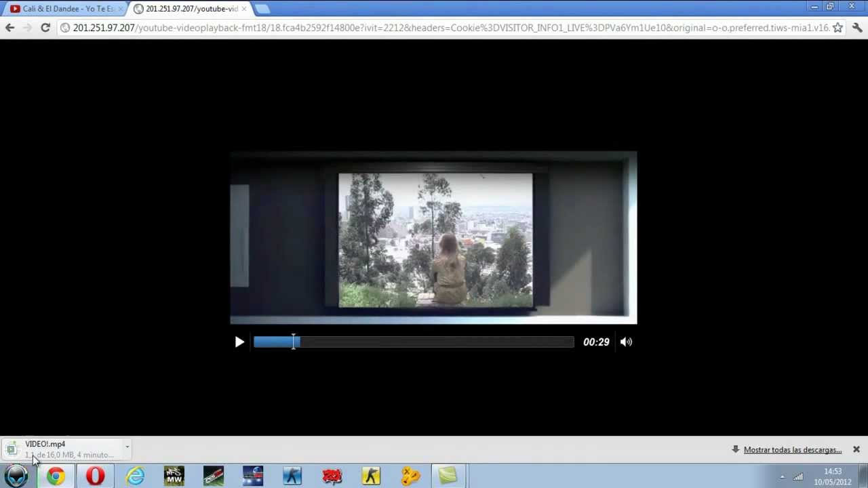
Task: Open a new browser tab
Action: click(262, 9)
